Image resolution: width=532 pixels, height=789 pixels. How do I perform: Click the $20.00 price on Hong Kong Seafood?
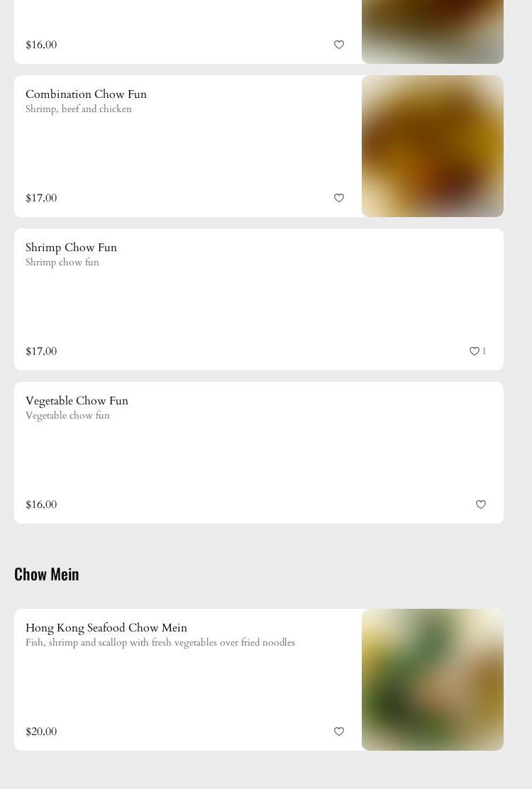(x=41, y=732)
